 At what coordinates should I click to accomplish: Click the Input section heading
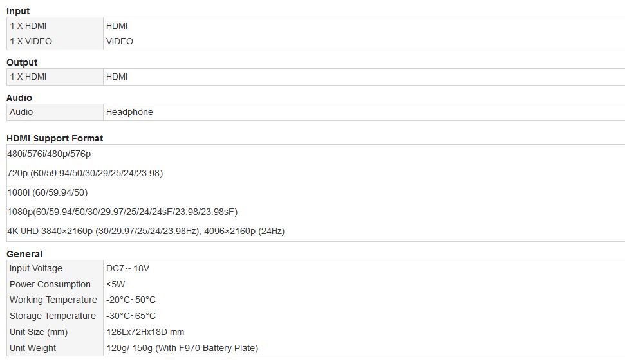(x=18, y=11)
